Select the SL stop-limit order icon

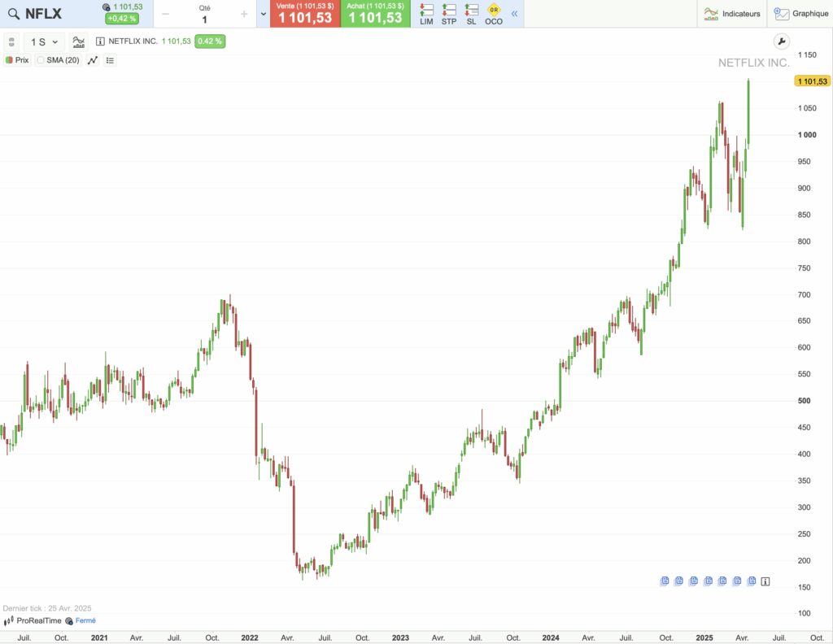[x=471, y=14]
